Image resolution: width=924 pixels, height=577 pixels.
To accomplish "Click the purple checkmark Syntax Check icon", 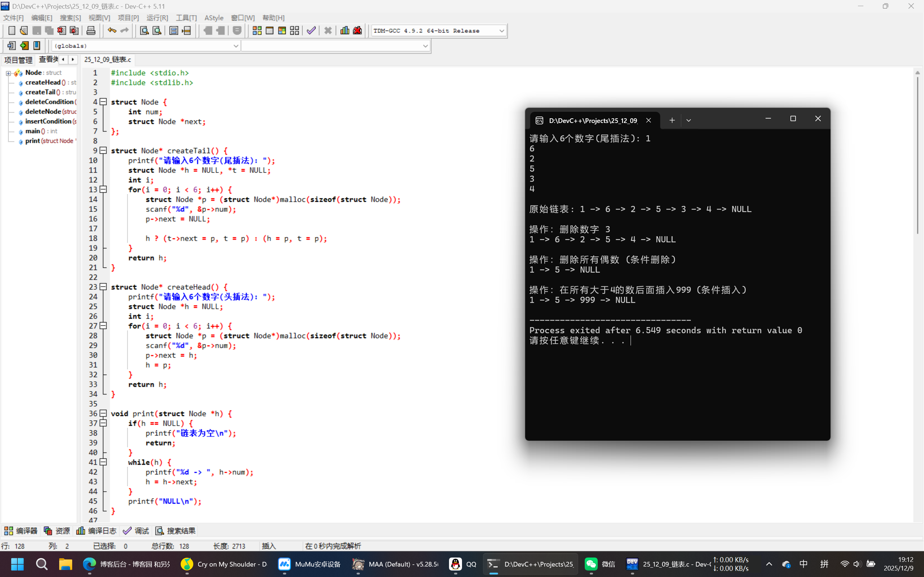I will click(x=311, y=31).
